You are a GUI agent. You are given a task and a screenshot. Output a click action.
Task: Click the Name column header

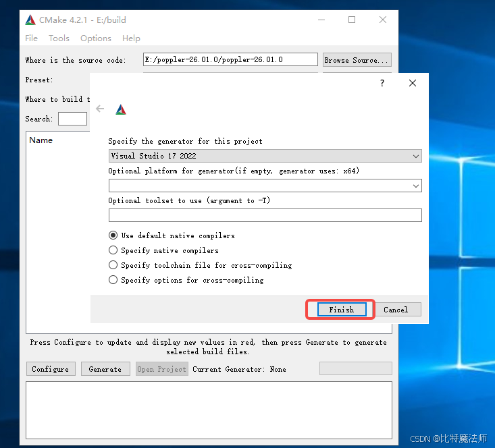pyautogui.click(x=41, y=140)
